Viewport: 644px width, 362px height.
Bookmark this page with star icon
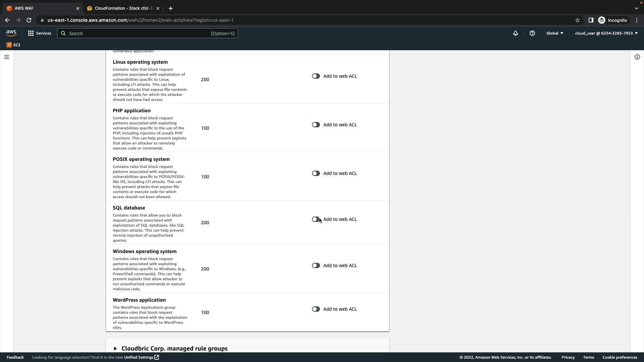577,20
